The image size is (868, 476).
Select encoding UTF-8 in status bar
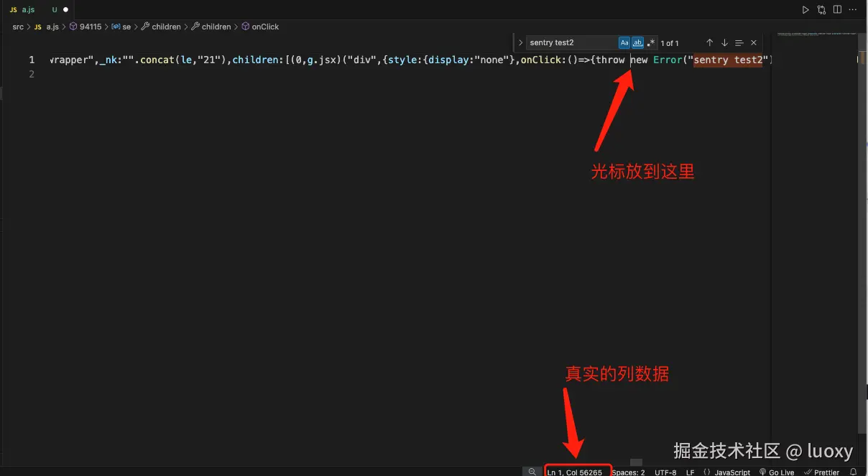point(665,472)
